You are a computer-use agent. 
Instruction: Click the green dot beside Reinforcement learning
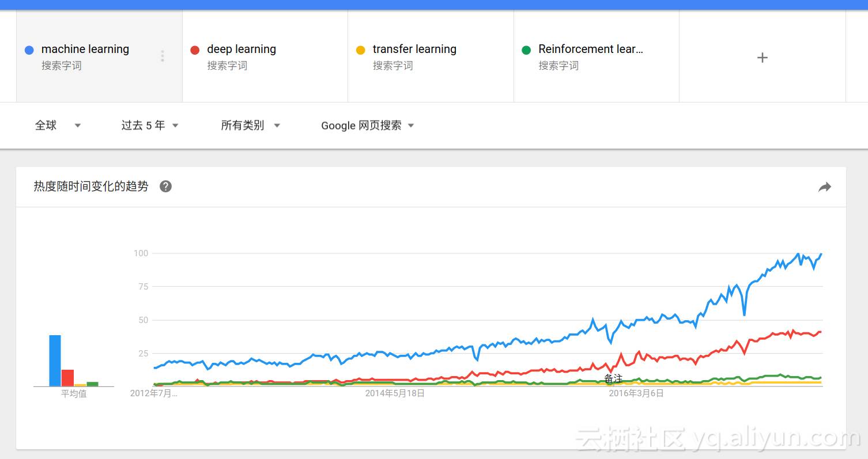coord(526,50)
